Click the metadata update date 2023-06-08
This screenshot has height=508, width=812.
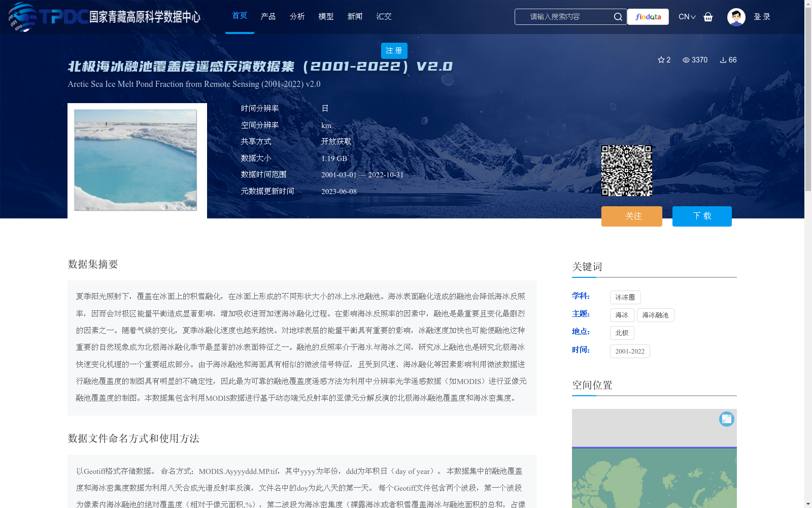pyautogui.click(x=339, y=192)
